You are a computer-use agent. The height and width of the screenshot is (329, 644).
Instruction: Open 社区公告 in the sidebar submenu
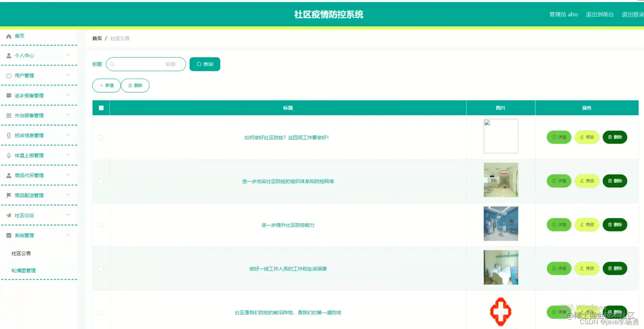21,253
